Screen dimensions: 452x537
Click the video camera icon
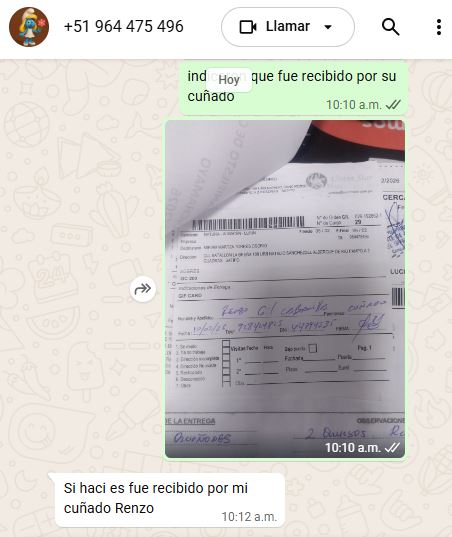(248, 27)
